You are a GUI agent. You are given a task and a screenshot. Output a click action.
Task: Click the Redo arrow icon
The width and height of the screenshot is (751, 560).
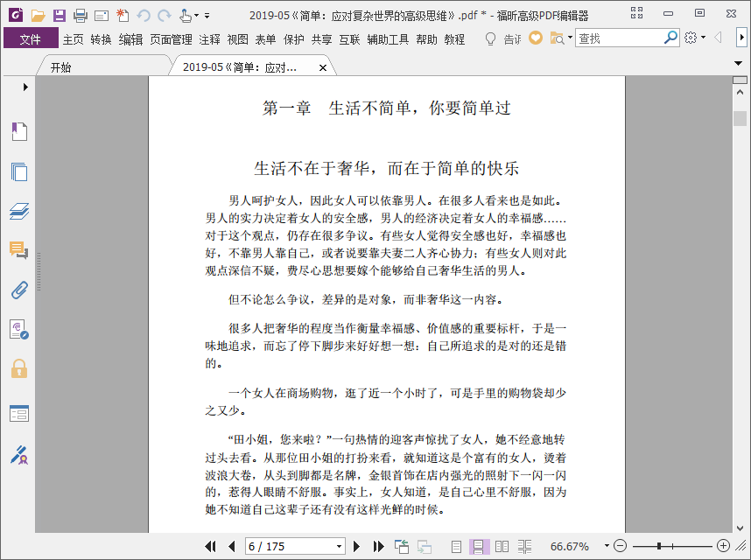click(x=165, y=16)
